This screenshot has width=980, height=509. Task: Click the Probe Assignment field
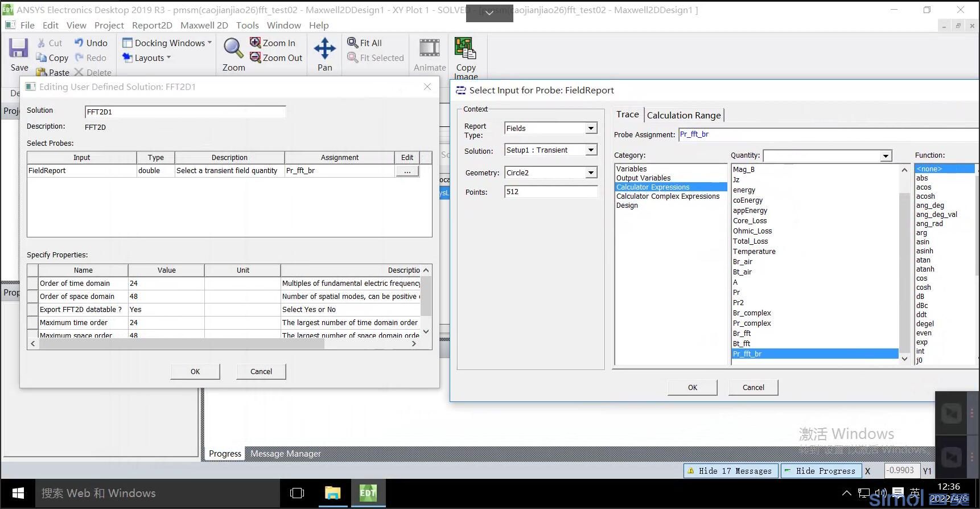[x=829, y=134]
